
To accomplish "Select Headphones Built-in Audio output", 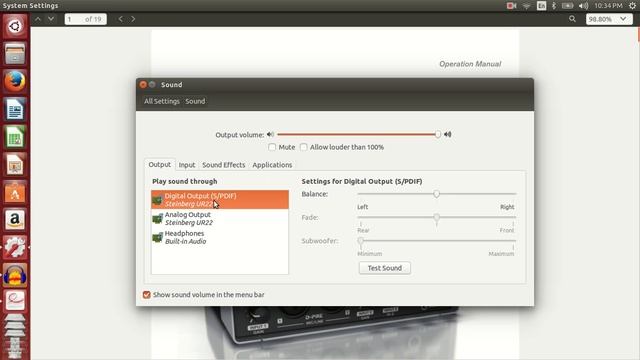I will click(220, 237).
